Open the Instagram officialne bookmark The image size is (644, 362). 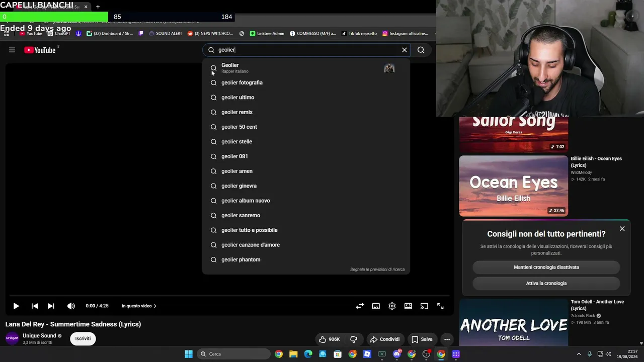click(x=405, y=34)
